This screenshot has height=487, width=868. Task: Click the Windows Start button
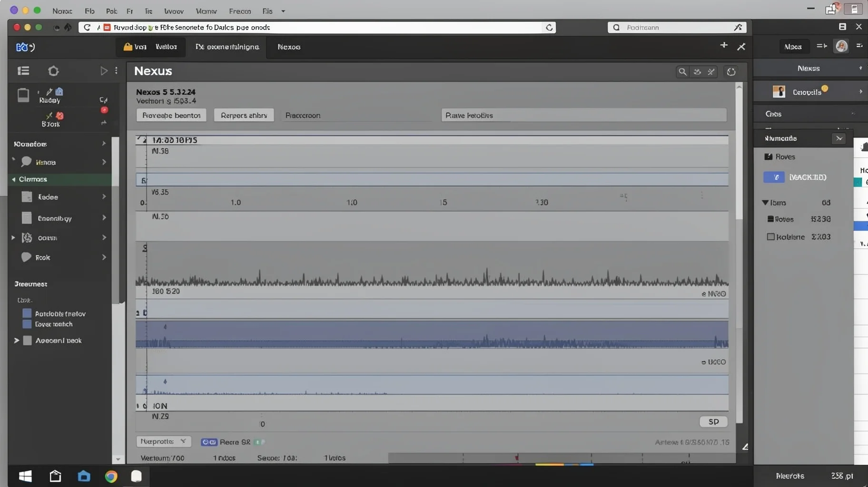coord(25,476)
